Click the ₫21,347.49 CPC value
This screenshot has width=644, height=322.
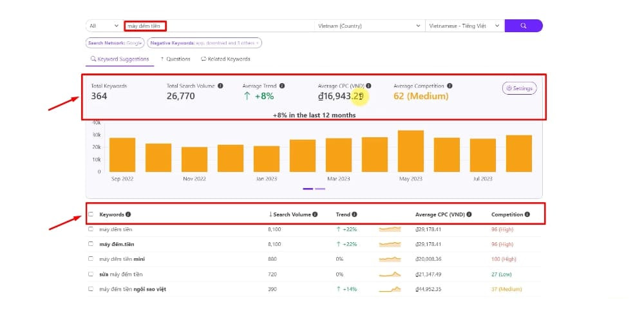pyautogui.click(x=428, y=274)
